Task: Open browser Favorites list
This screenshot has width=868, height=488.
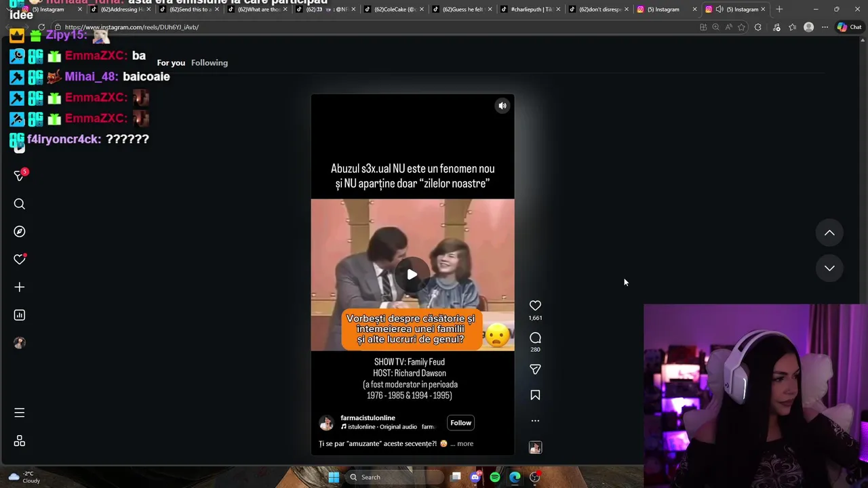Action: click(x=793, y=27)
